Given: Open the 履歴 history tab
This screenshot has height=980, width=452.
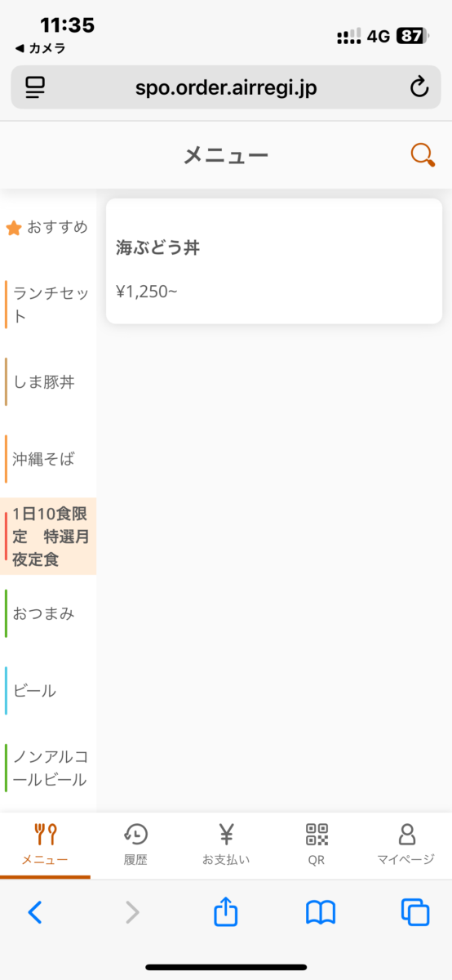Looking at the screenshot, I should tap(135, 844).
